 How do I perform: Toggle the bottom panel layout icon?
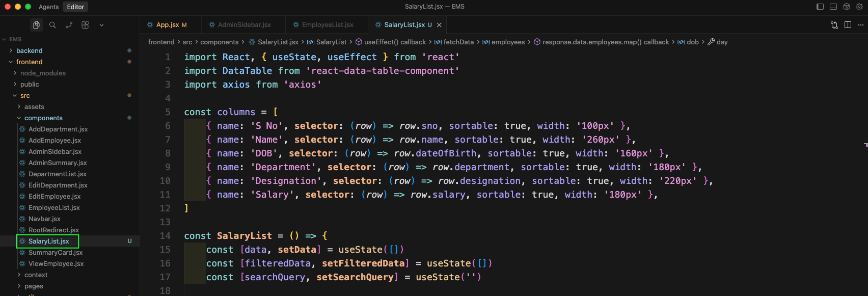pos(833,7)
